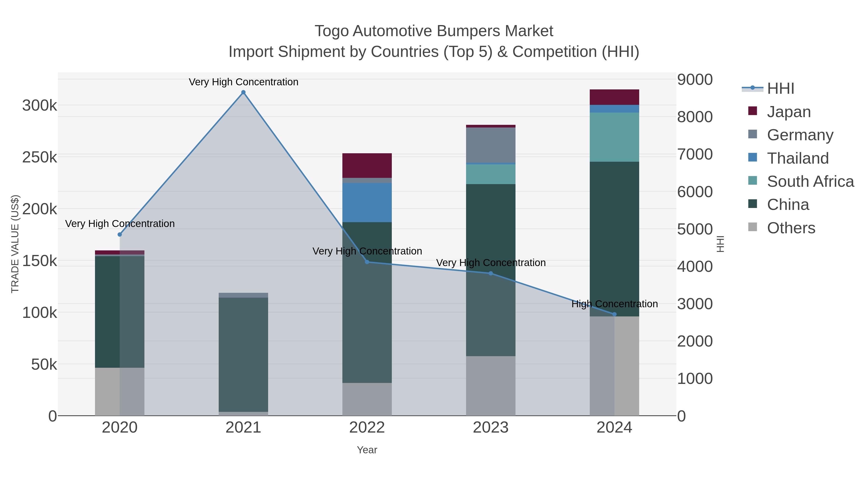Click the TRADE VALUE (US$) axis title
This screenshot has height=488, width=868.
[x=15, y=244]
